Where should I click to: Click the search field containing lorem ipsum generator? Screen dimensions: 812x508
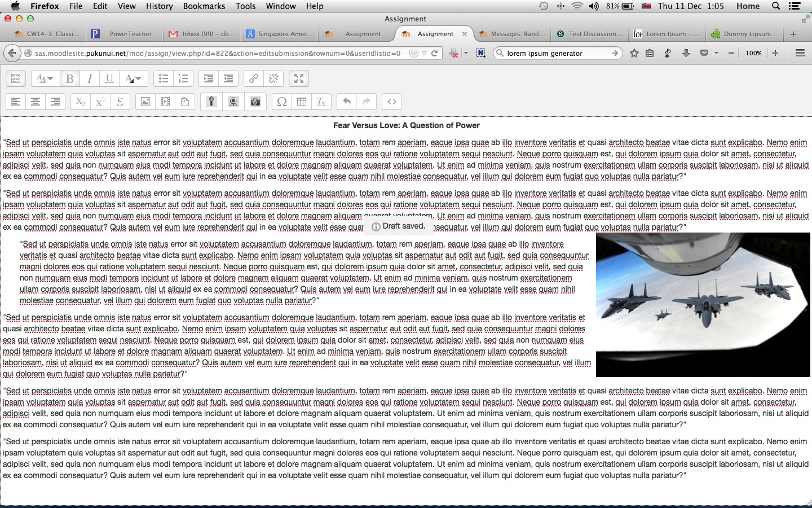[x=557, y=53]
